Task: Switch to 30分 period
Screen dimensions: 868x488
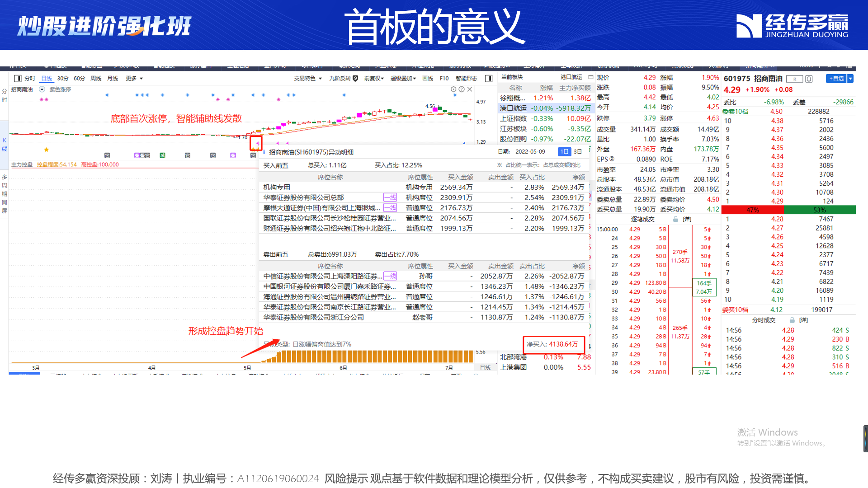Action: pyautogui.click(x=63, y=79)
